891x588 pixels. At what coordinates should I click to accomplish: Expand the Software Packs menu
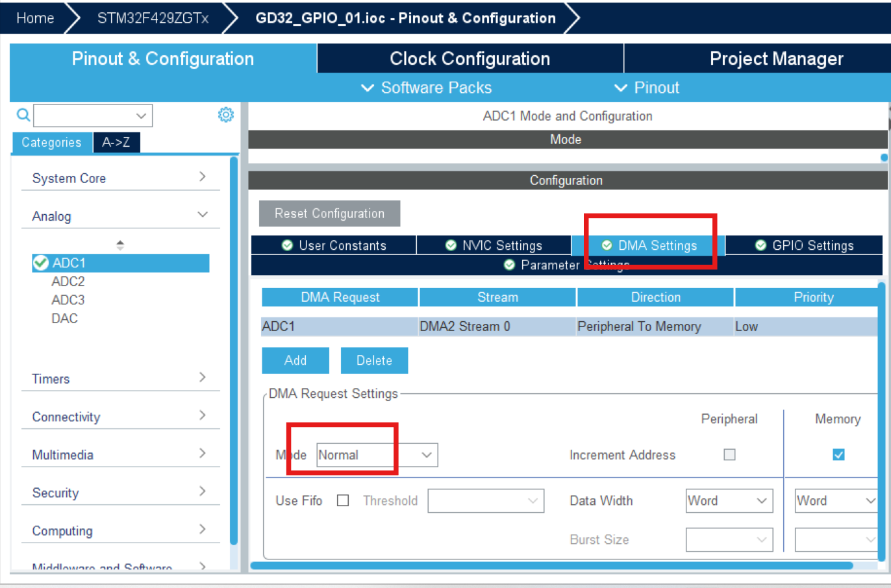[x=426, y=88]
